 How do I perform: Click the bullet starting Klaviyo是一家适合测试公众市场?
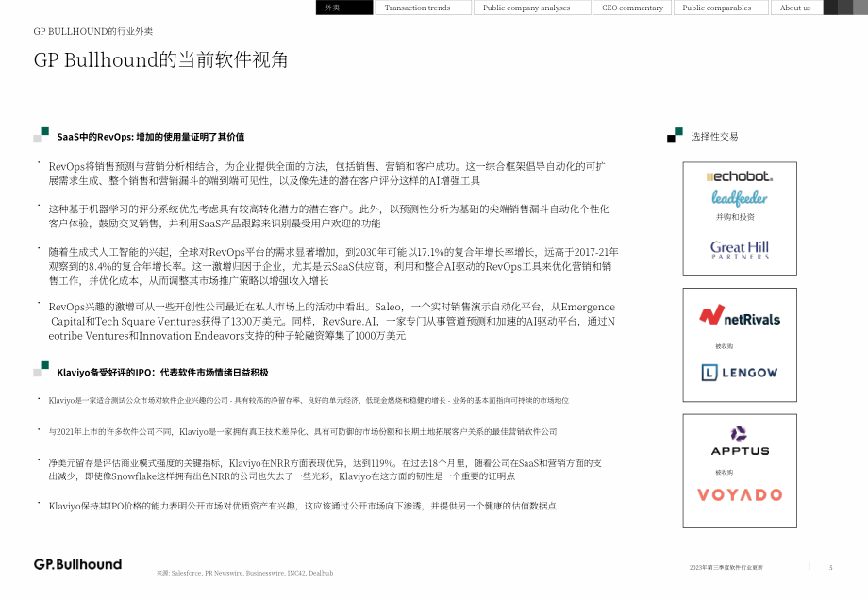309,400
